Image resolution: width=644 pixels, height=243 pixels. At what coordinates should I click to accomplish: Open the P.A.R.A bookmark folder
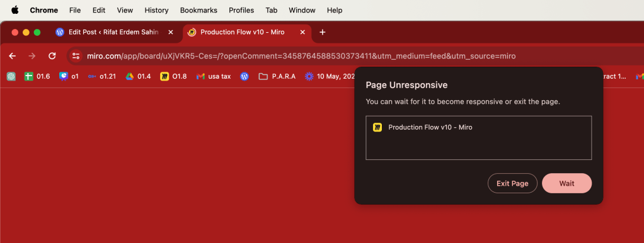coord(277,76)
